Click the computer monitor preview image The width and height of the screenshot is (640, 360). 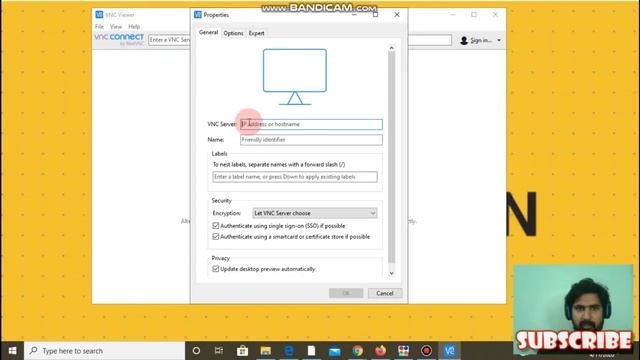pos(295,77)
